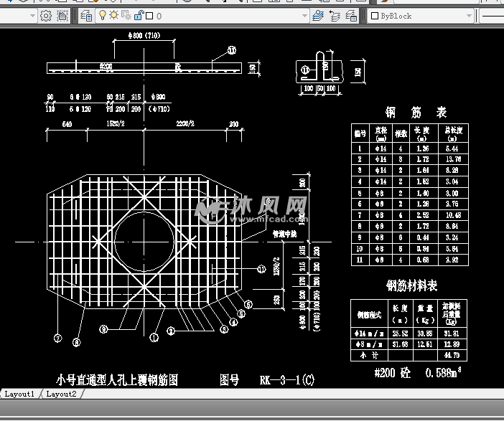Click the 2200/2 dimension text

[x=185, y=123]
